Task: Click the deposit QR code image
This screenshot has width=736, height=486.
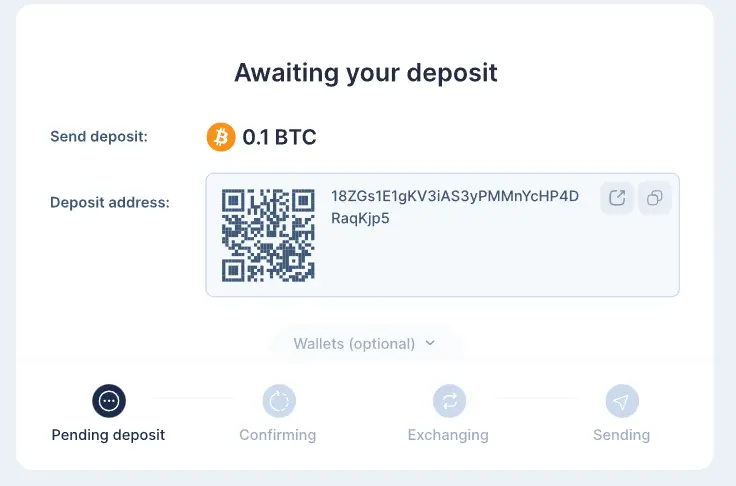Action: point(268,235)
